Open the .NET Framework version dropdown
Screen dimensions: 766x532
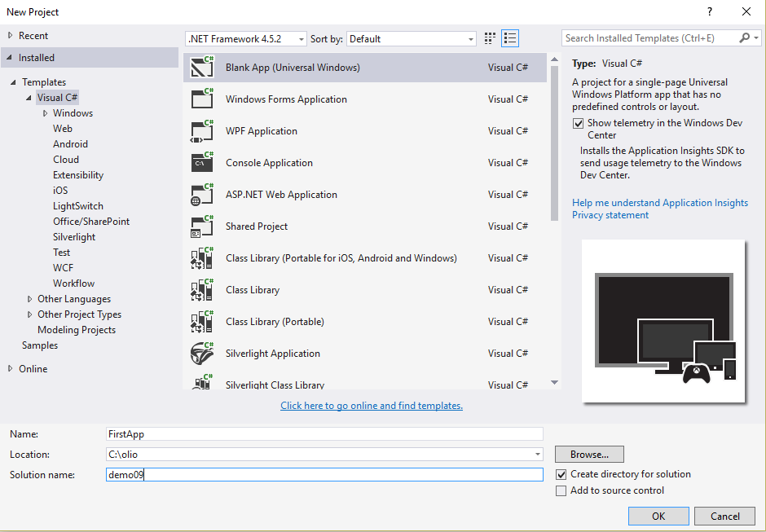coord(246,39)
